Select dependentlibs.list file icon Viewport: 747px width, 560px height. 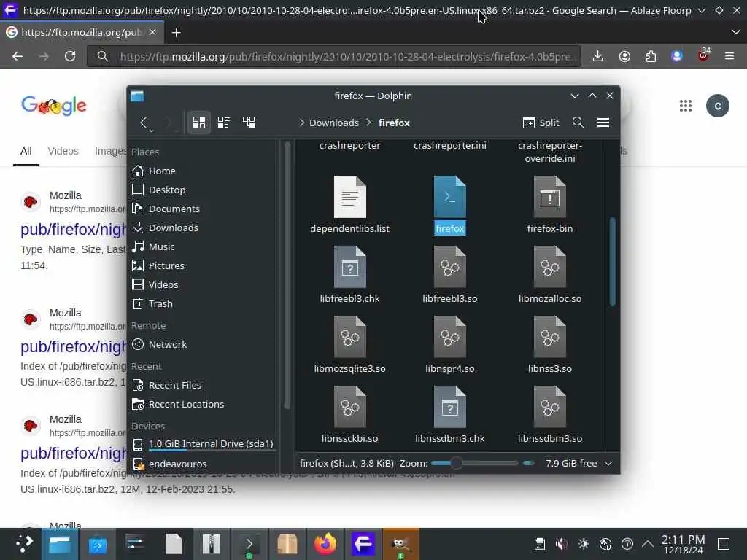349,197
